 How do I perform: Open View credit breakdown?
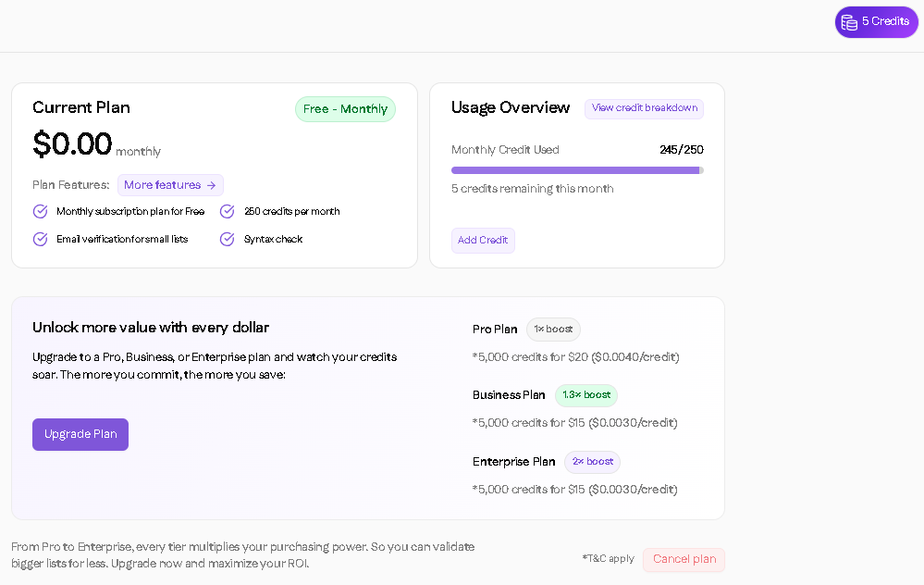point(644,108)
